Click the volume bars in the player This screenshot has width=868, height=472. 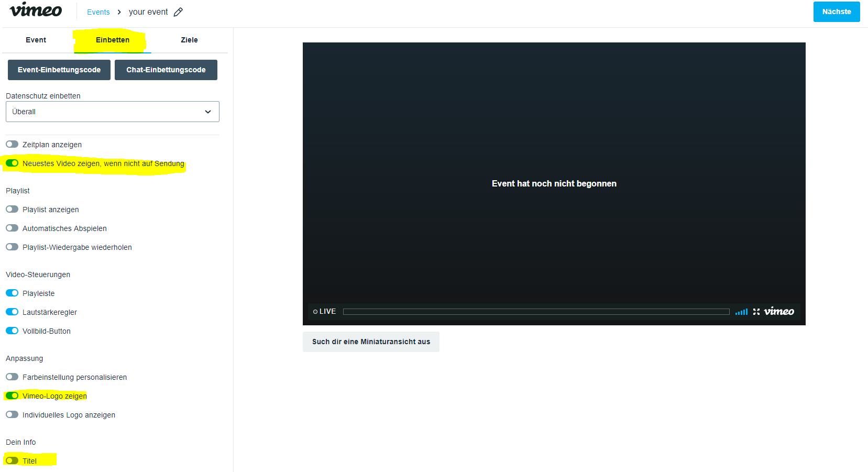(741, 312)
